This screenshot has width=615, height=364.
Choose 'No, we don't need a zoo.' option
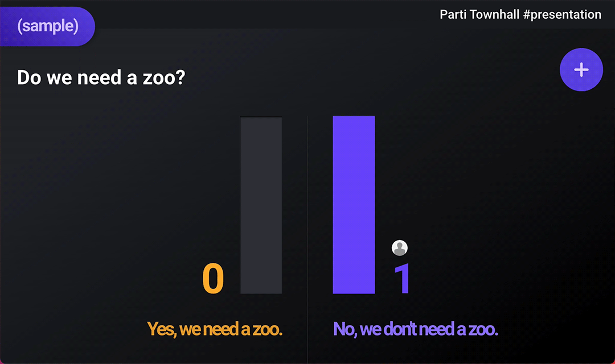click(x=415, y=329)
